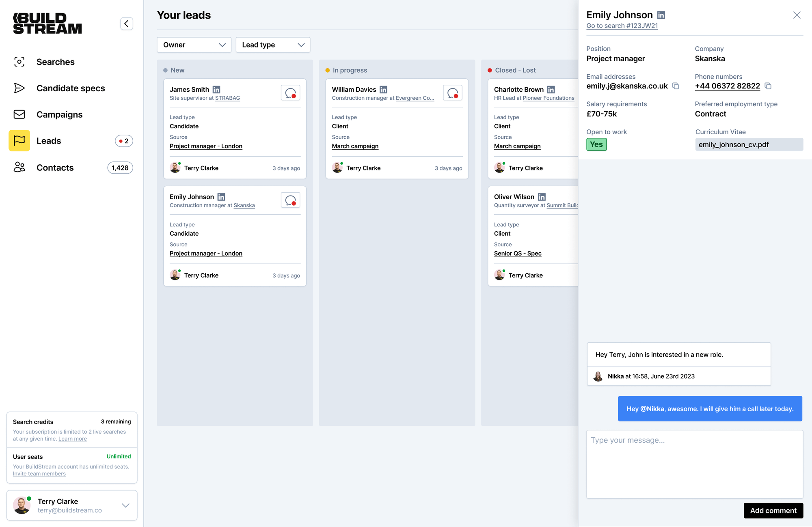
Task: Open the Campaigns section
Action: click(x=59, y=115)
